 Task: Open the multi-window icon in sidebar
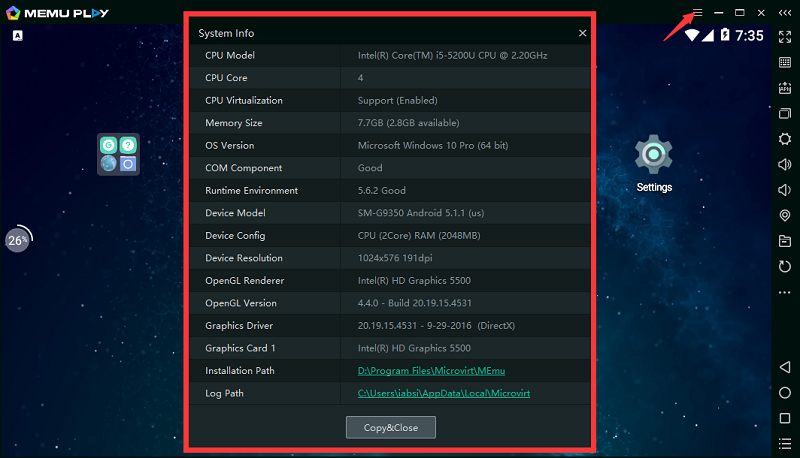pyautogui.click(x=785, y=113)
